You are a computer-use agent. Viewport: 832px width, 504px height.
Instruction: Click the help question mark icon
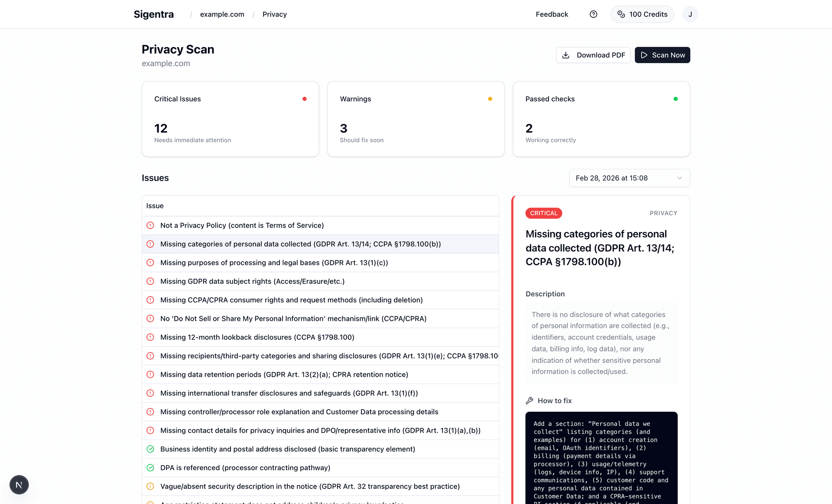593,14
